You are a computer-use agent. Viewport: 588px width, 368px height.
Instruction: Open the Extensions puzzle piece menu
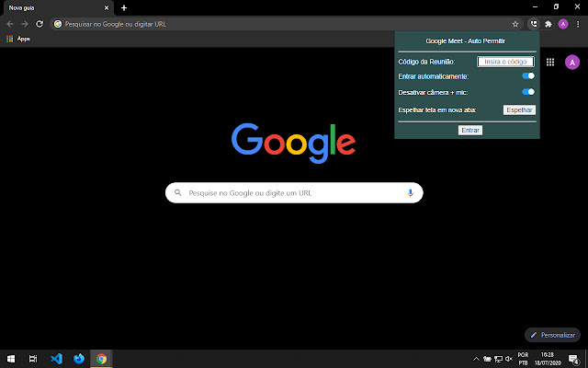(x=548, y=24)
